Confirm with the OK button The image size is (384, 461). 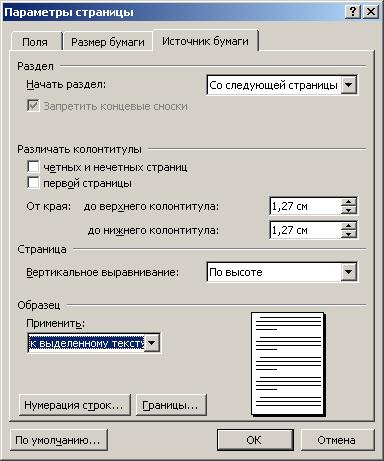click(x=255, y=440)
